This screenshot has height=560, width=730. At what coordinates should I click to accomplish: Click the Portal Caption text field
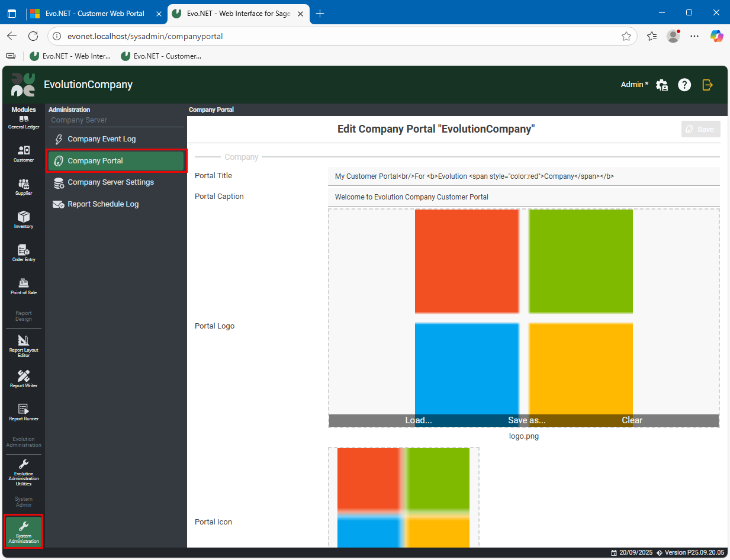(x=523, y=197)
